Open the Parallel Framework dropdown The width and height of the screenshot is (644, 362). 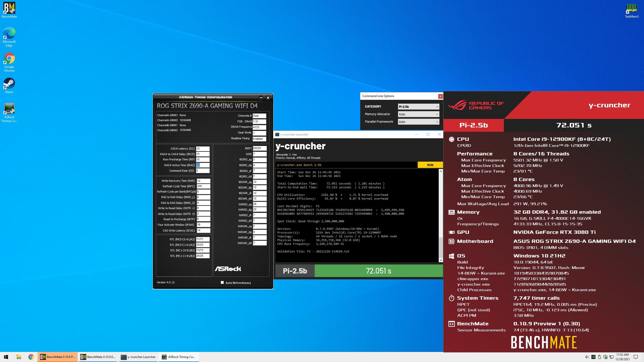point(419,122)
